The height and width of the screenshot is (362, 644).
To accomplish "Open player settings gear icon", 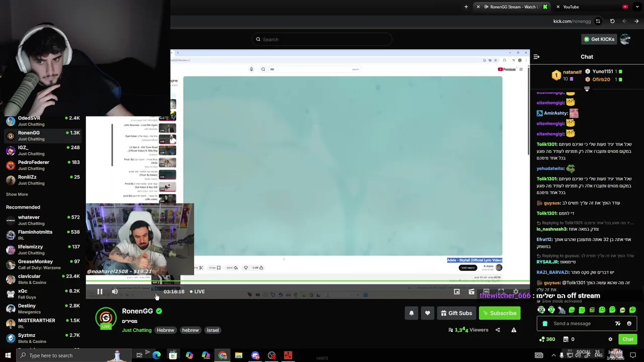I will 516,292.
